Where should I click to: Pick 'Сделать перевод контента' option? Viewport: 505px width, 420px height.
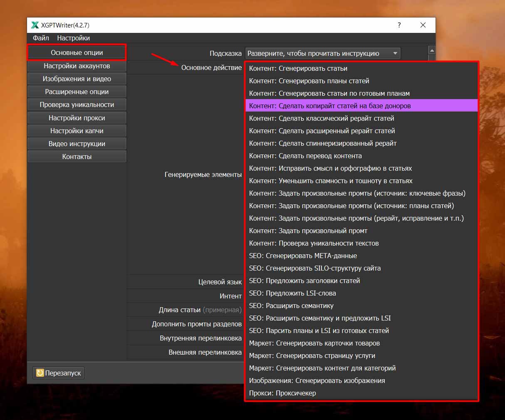pyautogui.click(x=305, y=156)
